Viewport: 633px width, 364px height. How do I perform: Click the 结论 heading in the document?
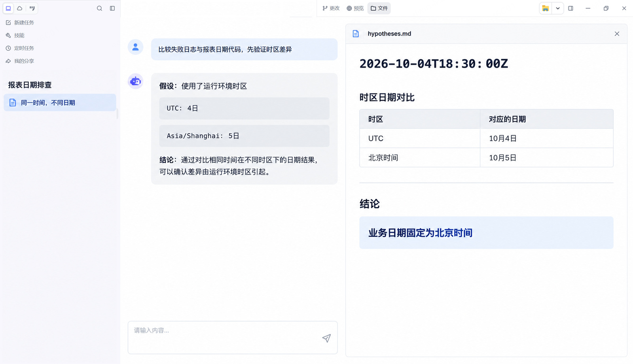[370, 204]
